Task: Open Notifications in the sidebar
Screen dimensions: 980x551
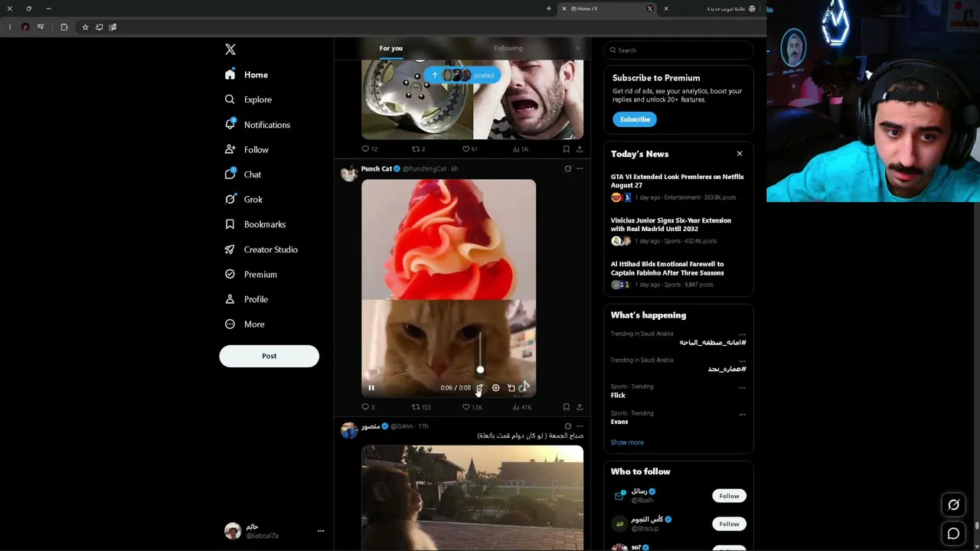Action: (257, 125)
